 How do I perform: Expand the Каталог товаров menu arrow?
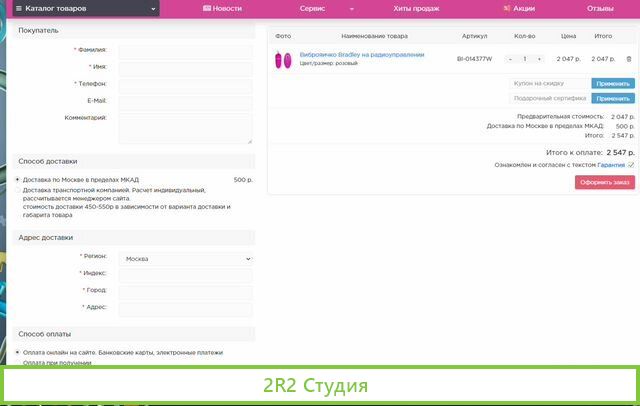click(x=153, y=8)
